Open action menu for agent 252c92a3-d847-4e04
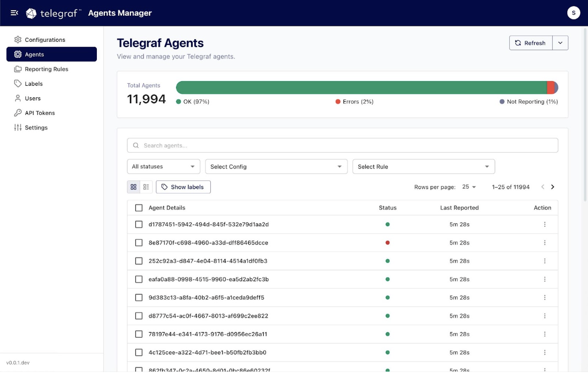The width and height of the screenshot is (588, 374). [545, 261]
